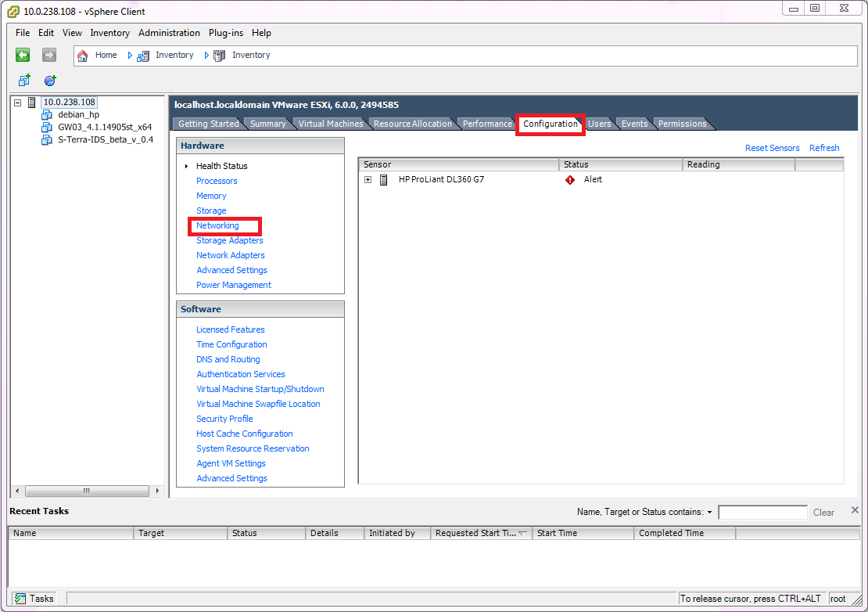The width and height of the screenshot is (868, 612).
Task: Click the second breadcrumb arrow before Inventory
Action: [x=206, y=56]
